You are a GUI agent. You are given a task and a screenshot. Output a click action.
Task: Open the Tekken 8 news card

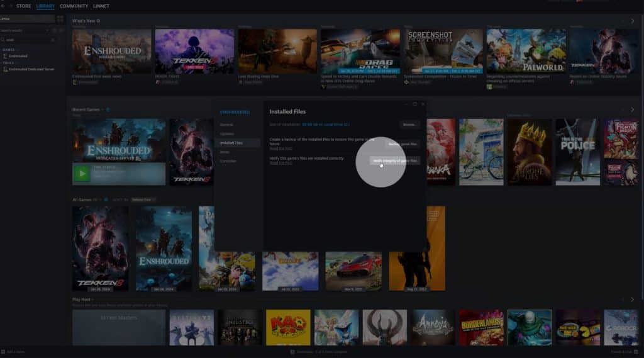point(195,52)
